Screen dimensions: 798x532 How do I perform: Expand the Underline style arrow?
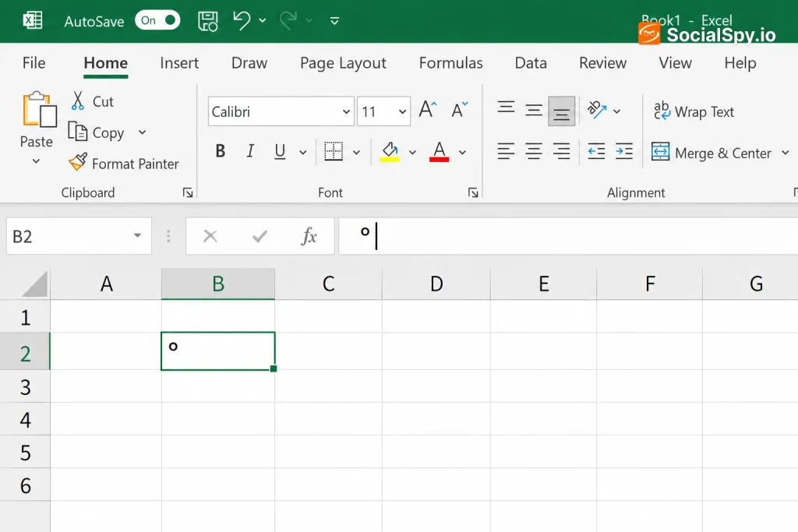[x=303, y=152]
